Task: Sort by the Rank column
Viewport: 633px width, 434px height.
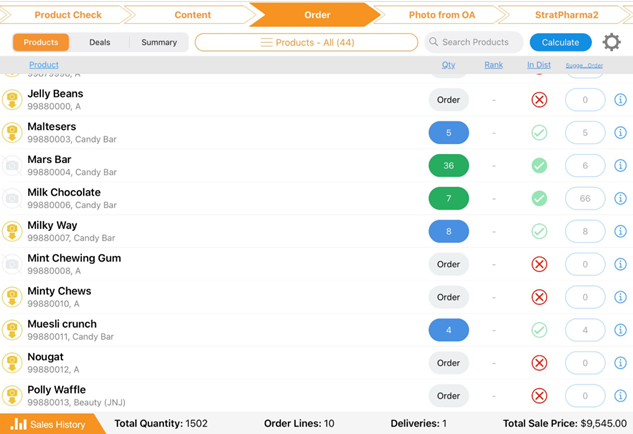Action: [x=493, y=65]
